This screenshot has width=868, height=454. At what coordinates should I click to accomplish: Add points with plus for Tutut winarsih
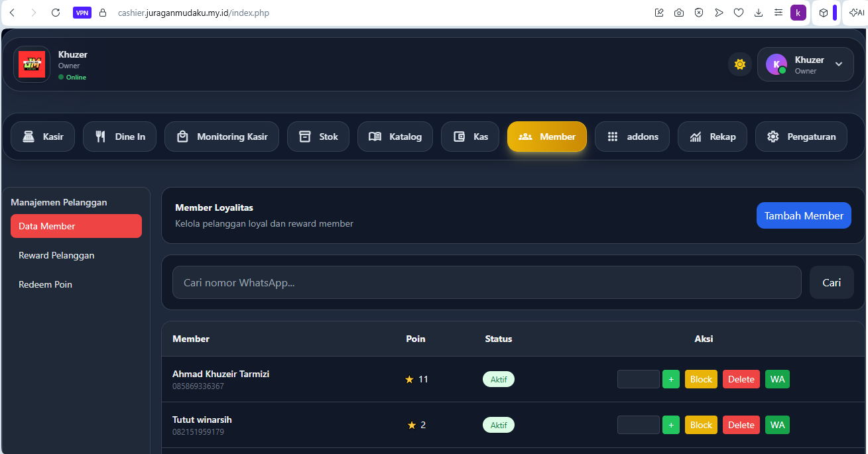pyautogui.click(x=671, y=425)
